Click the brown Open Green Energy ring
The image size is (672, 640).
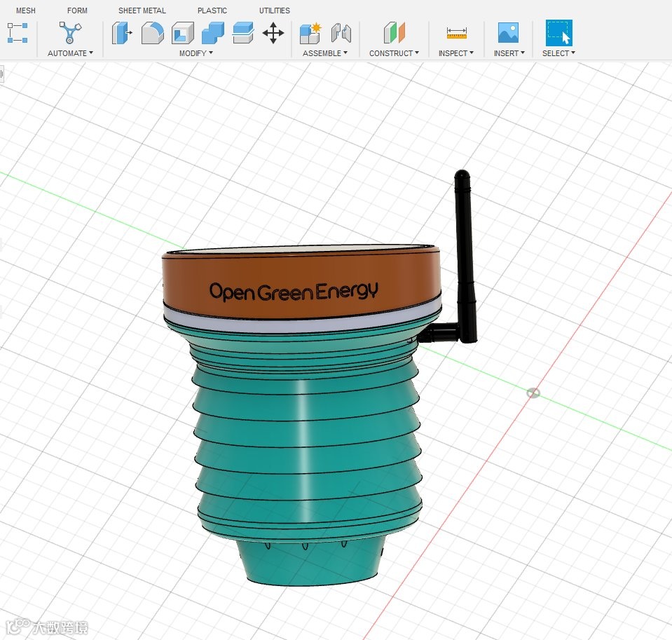[301, 285]
